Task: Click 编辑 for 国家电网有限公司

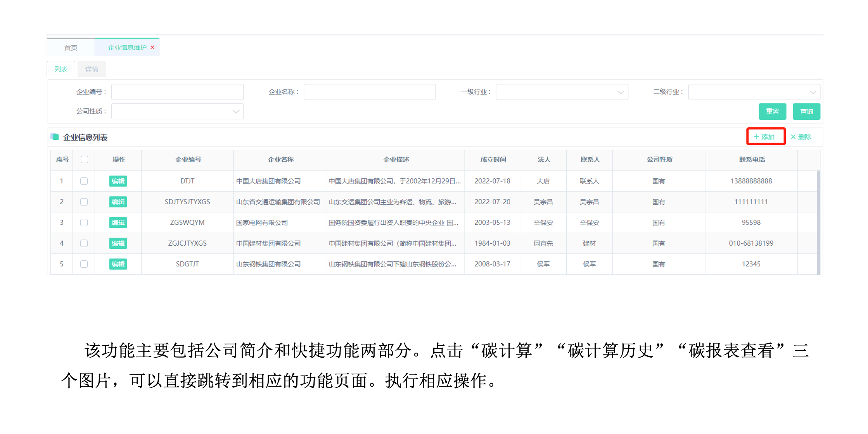Action: pyautogui.click(x=118, y=222)
